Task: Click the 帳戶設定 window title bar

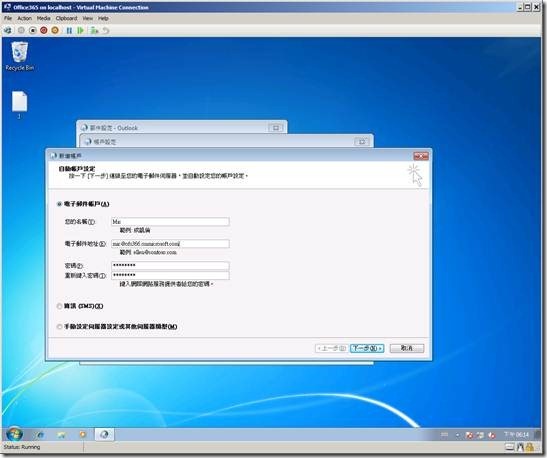Action: 227,141
